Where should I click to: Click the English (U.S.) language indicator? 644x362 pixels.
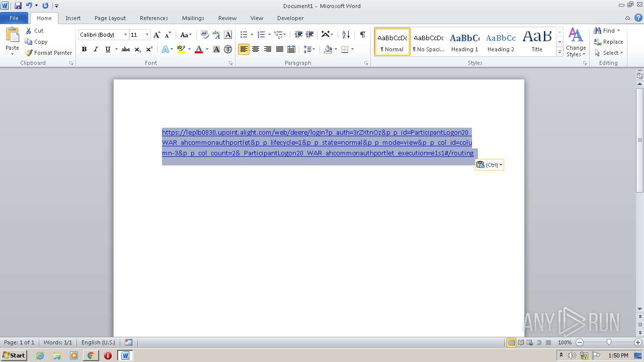tap(98, 342)
